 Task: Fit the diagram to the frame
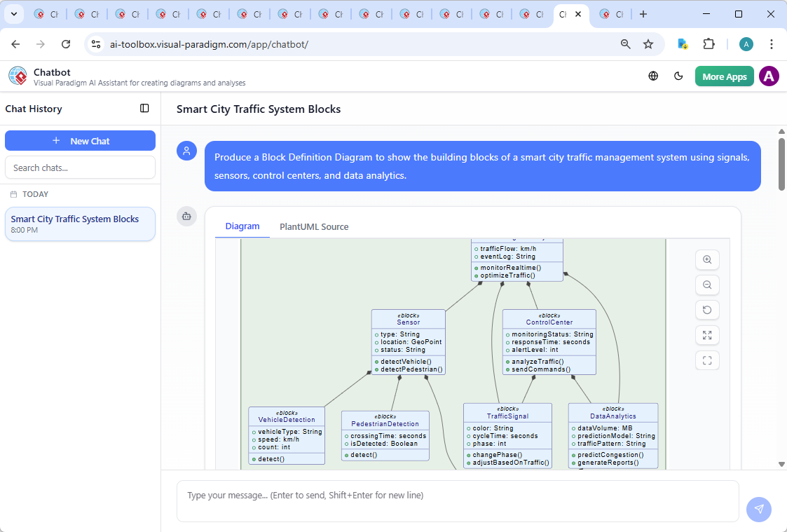click(x=707, y=360)
